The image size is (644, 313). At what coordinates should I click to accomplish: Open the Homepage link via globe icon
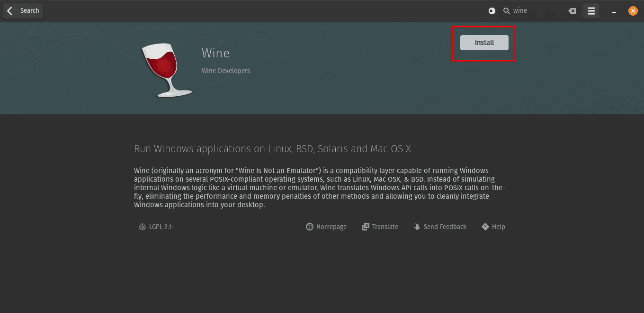(x=309, y=227)
